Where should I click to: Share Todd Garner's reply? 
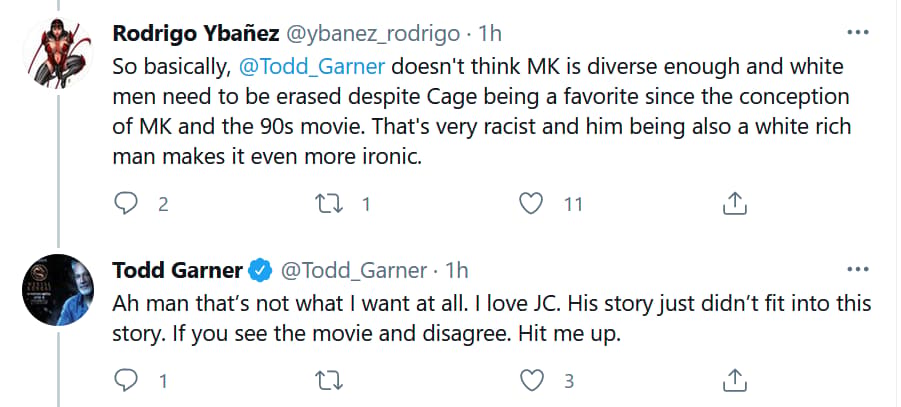(734, 381)
